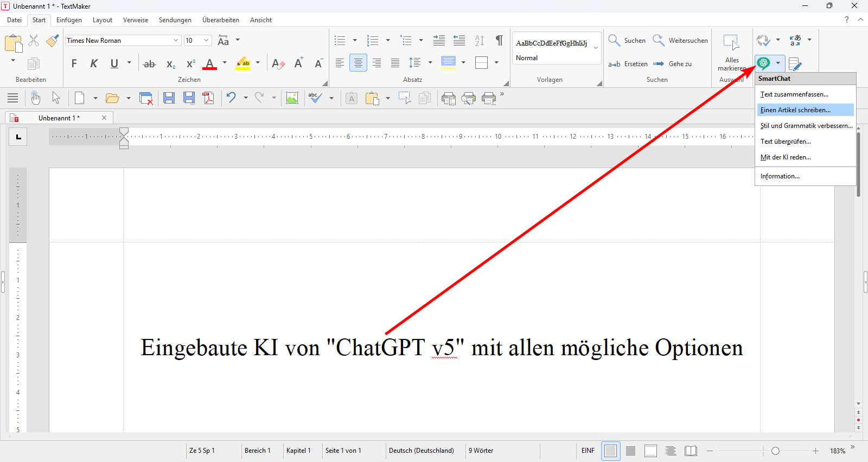Click the format painter brush icon
Image resolution: width=868 pixels, height=462 pixels.
tap(53, 41)
